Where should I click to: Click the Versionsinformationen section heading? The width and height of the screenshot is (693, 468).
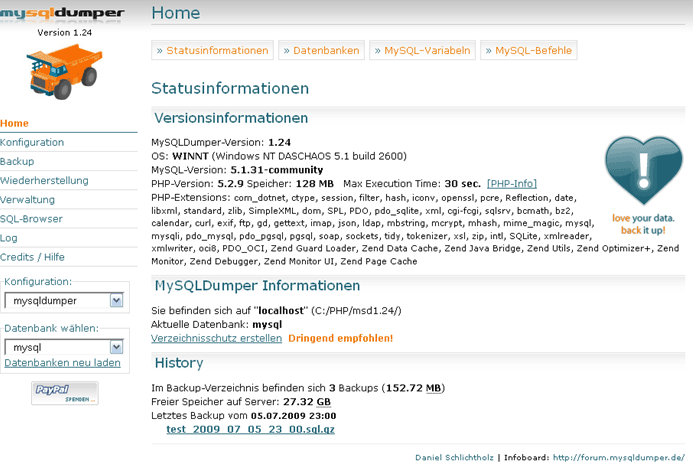tap(231, 118)
